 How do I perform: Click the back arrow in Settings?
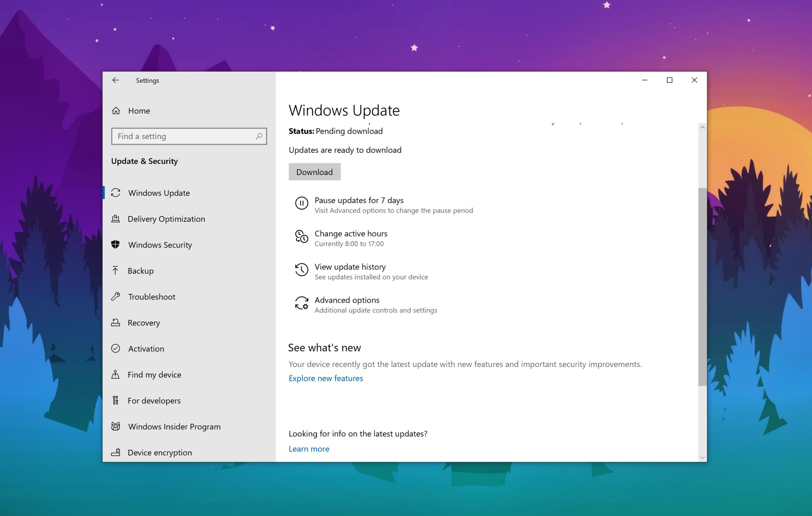(x=116, y=80)
